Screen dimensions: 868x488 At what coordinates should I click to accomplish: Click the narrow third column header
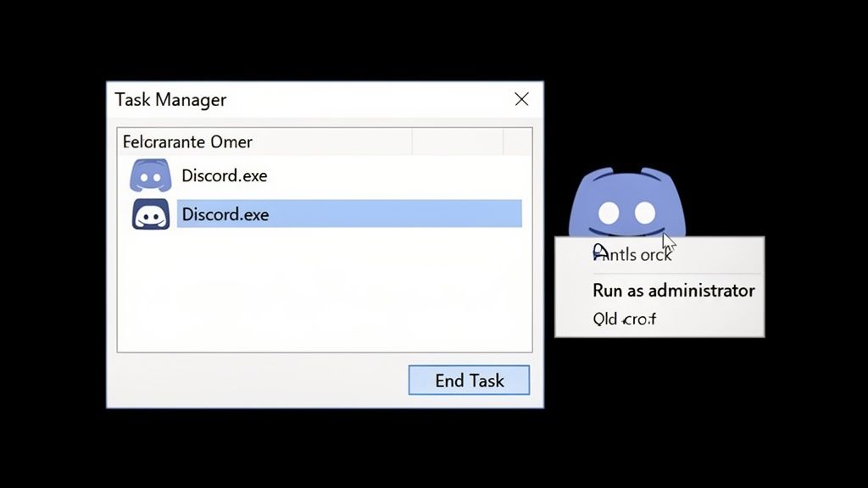tap(518, 141)
